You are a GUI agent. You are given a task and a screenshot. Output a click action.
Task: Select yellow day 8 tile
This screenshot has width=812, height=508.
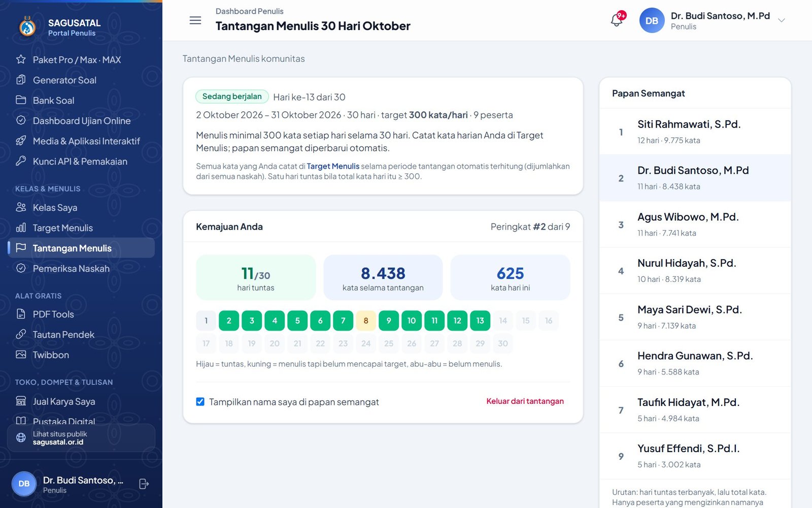[366, 321]
